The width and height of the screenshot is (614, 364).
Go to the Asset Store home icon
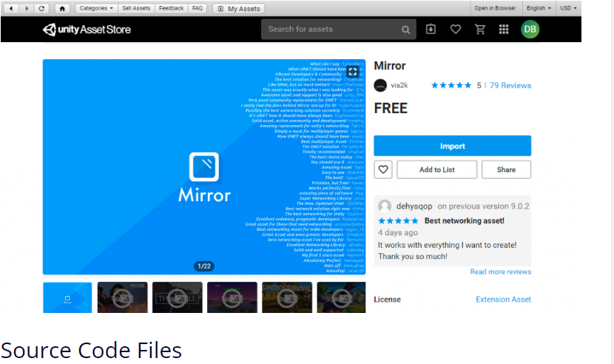[62, 8]
